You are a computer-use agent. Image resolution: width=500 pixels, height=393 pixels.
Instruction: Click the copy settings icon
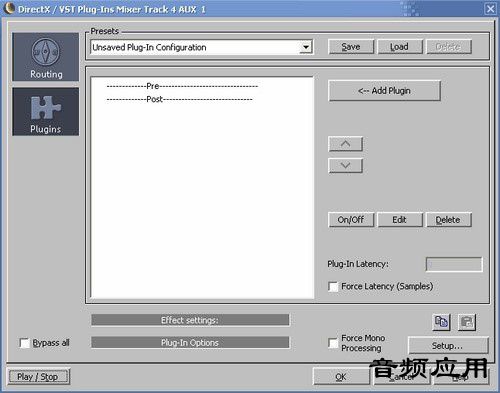(x=441, y=322)
